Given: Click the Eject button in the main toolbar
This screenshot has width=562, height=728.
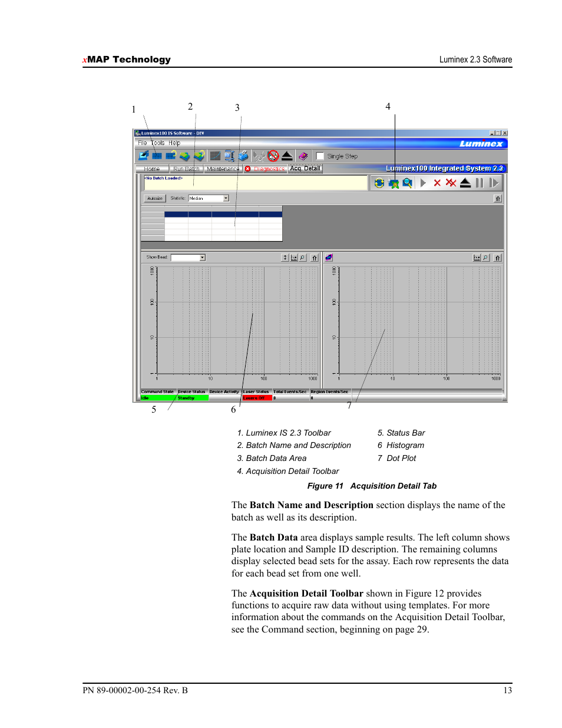Looking at the screenshot, I should coord(287,156).
